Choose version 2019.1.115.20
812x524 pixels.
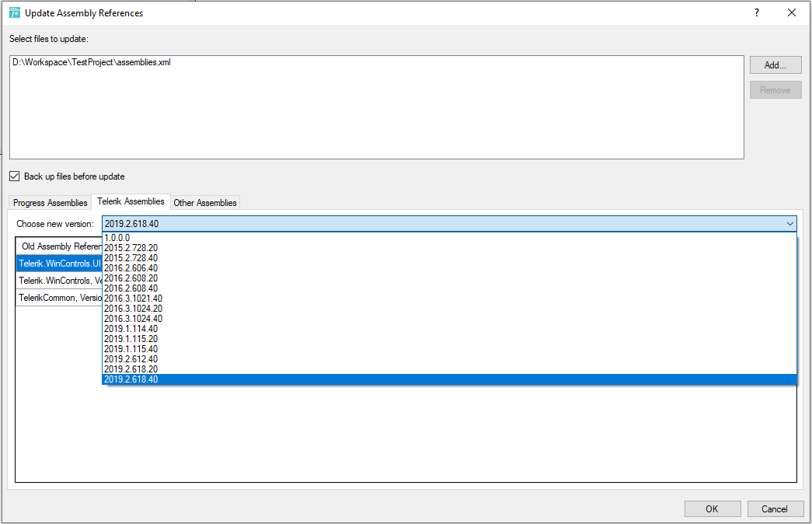[x=449, y=339]
